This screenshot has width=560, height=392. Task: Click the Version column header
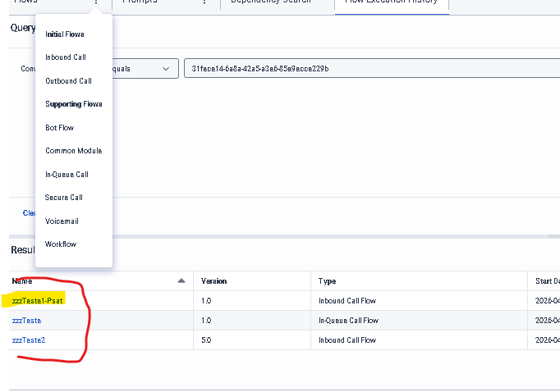pos(214,281)
